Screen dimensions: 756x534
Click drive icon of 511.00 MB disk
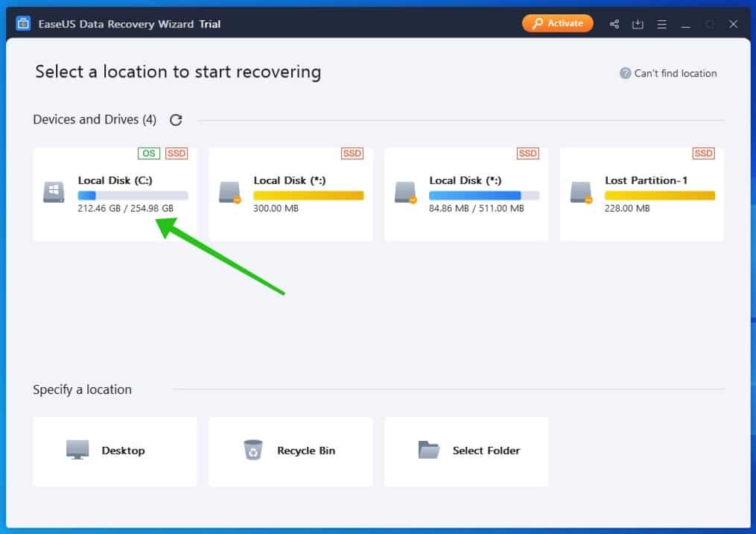(x=405, y=192)
